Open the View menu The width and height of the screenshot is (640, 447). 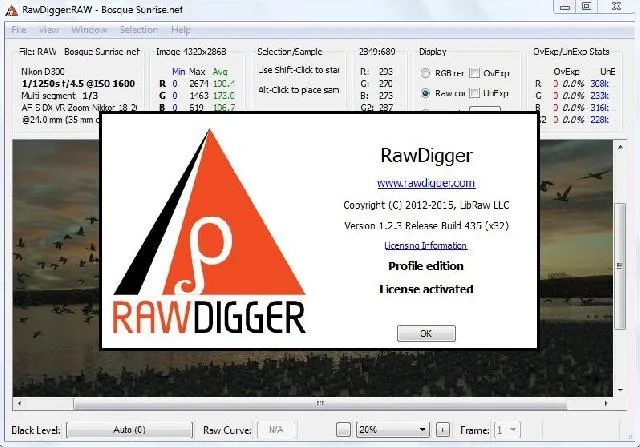49,30
